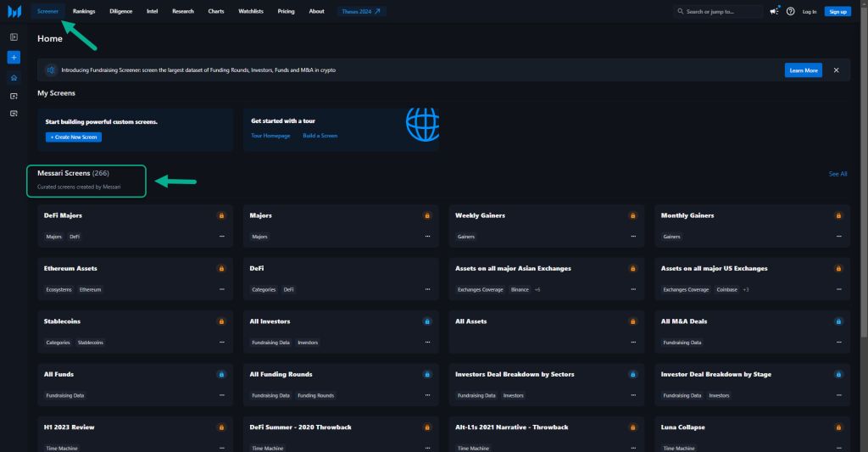
Task: Click the See All link for Messari Screens
Action: (837, 174)
